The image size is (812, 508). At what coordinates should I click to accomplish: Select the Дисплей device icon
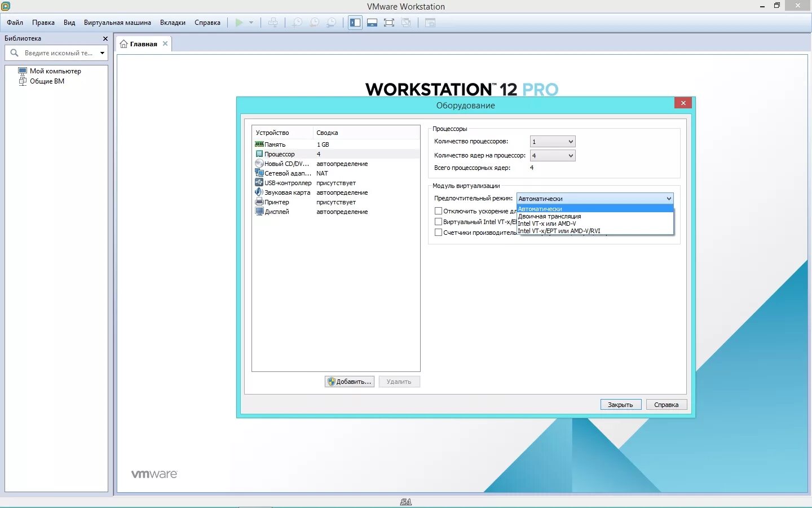pyautogui.click(x=259, y=212)
